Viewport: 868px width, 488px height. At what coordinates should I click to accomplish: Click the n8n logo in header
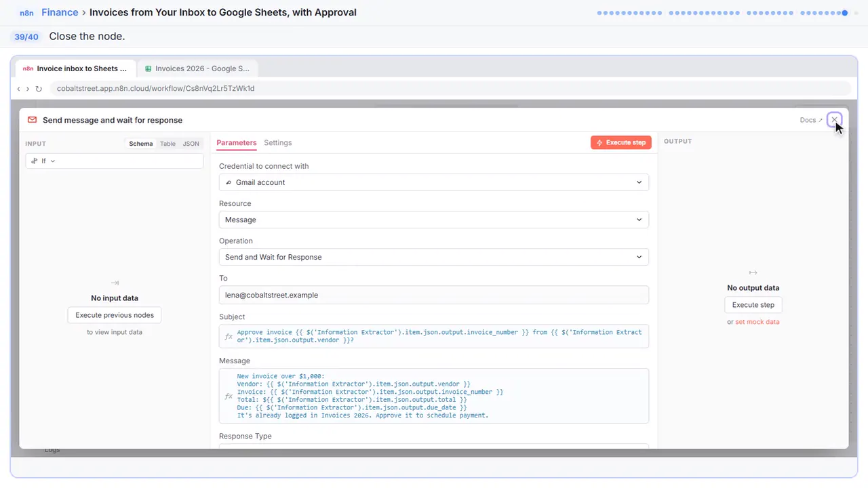tap(28, 12)
